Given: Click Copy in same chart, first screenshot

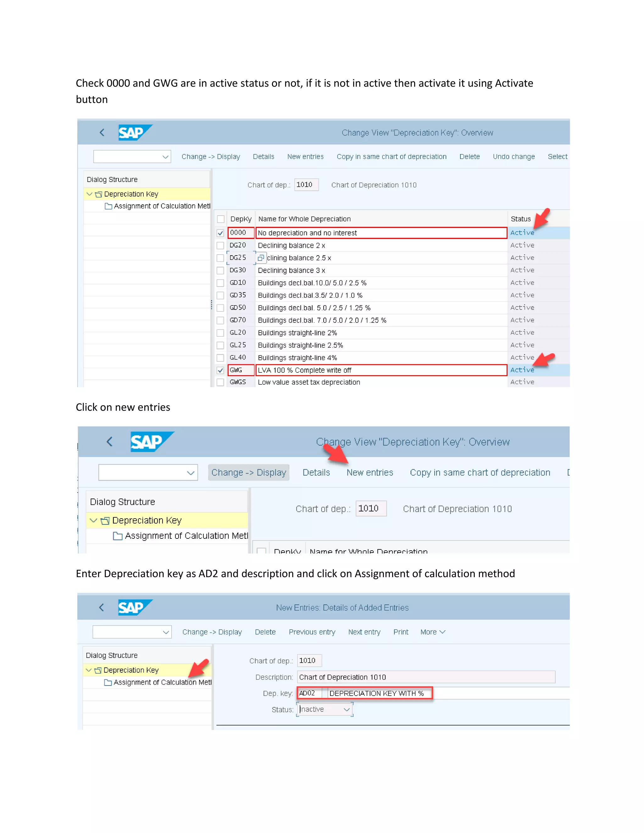Looking at the screenshot, I should [391, 157].
